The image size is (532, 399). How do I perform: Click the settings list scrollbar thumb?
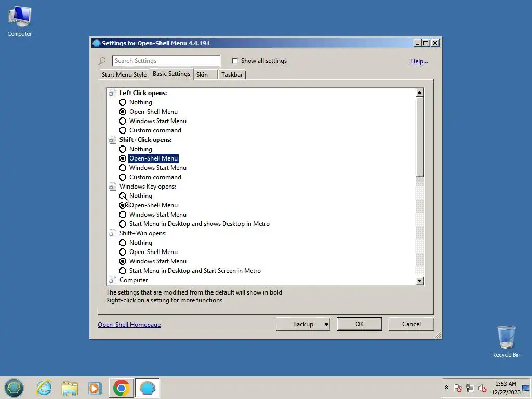pos(420,137)
